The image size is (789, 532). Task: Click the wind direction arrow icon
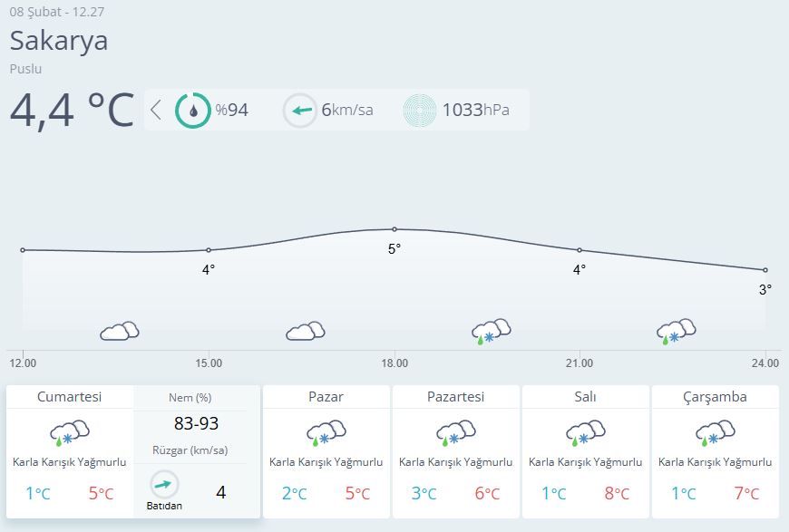point(300,111)
